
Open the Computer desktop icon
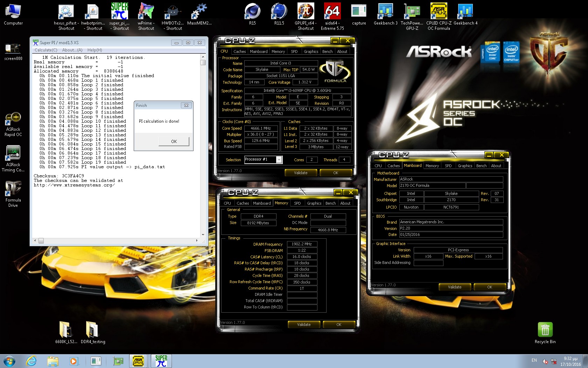coord(13,15)
